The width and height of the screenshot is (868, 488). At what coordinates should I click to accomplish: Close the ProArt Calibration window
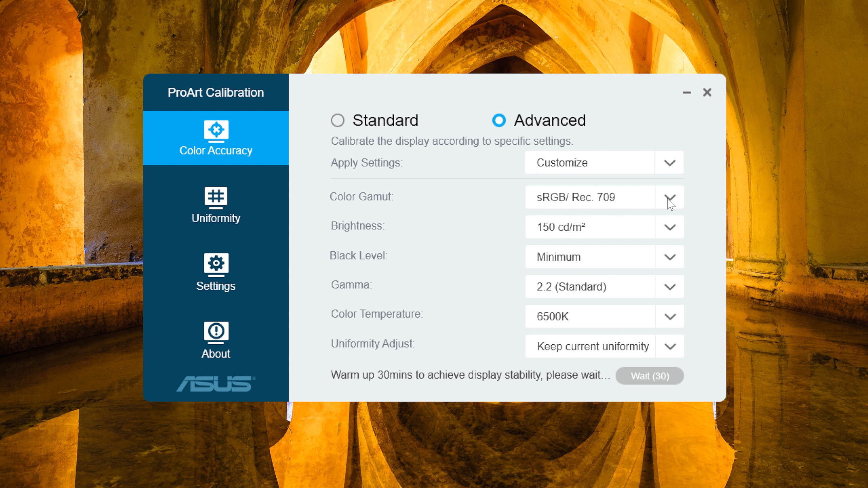pyautogui.click(x=707, y=92)
